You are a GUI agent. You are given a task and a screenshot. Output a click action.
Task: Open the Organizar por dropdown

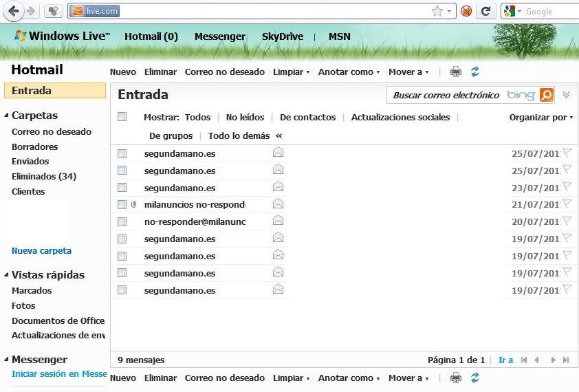click(x=541, y=118)
